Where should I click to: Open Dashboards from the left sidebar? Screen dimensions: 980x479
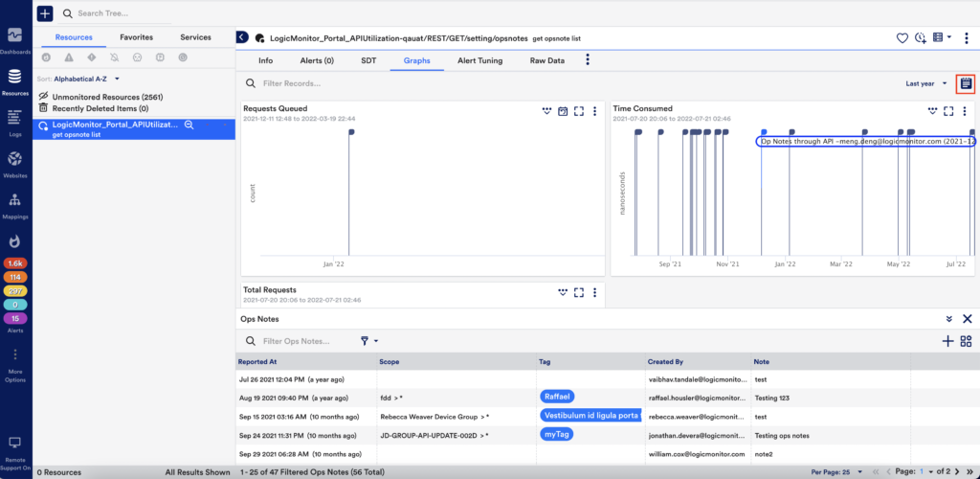(15, 39)
